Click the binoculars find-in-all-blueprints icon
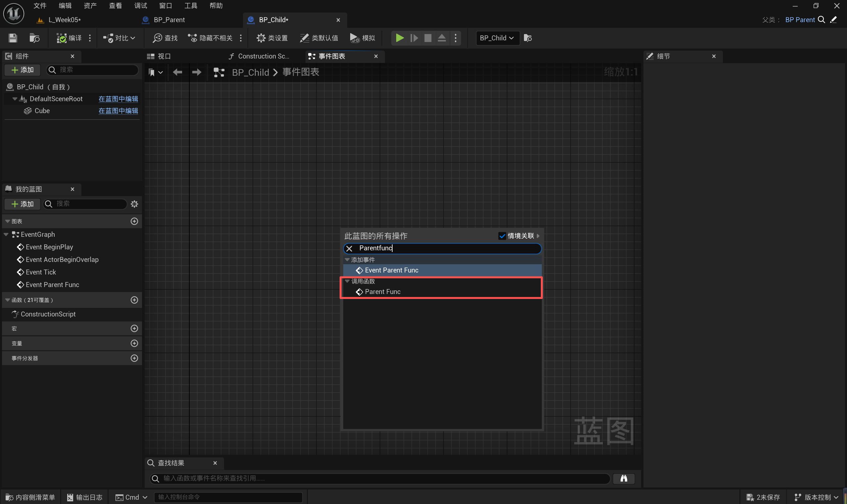The image size is (847, 504). 623,478
